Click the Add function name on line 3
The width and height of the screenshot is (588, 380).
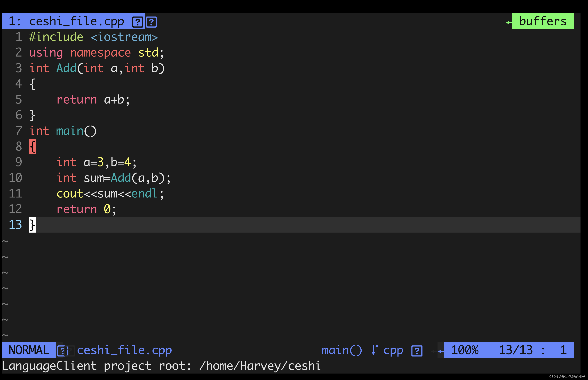(66, 68)
